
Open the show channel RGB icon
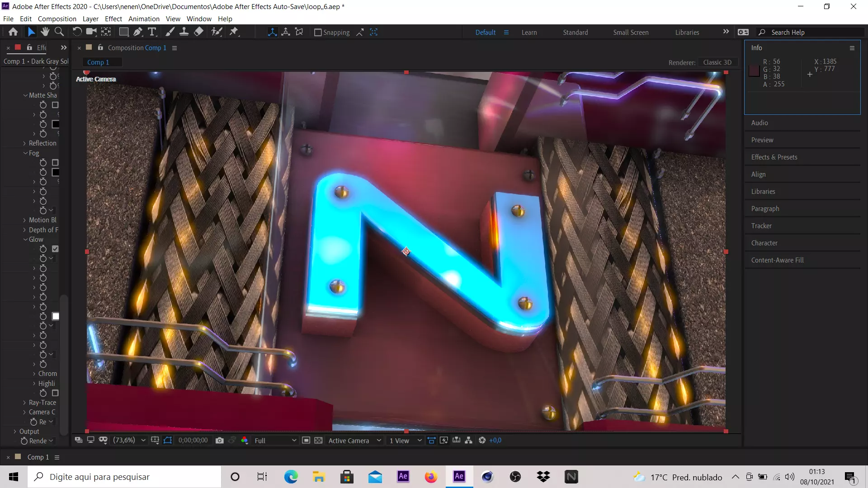245,440
